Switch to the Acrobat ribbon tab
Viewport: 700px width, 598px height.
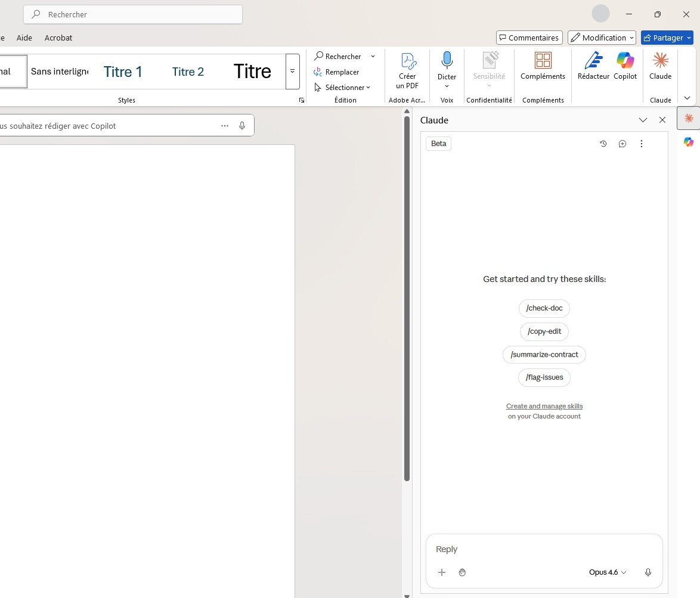click(x=58, y=38)
